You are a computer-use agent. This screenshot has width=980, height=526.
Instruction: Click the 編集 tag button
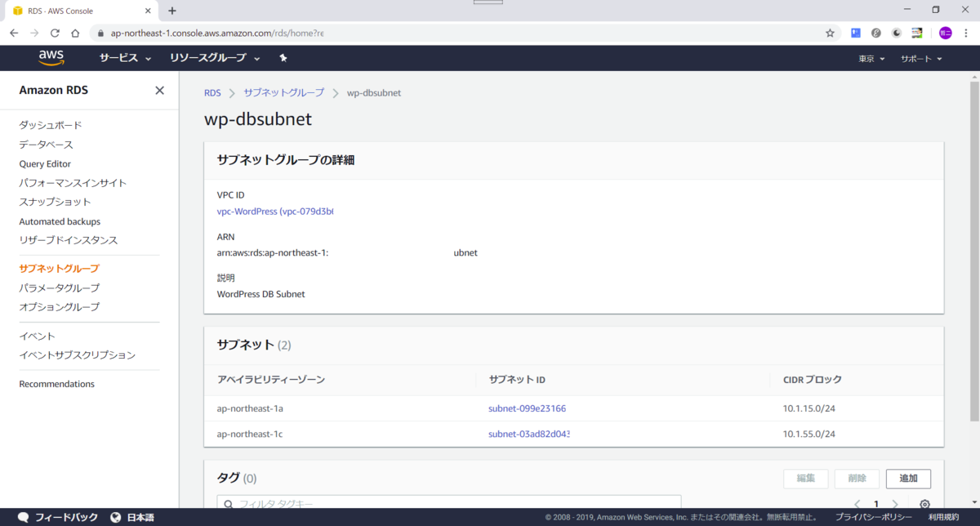pyautogui.click(x=805, y=479)
